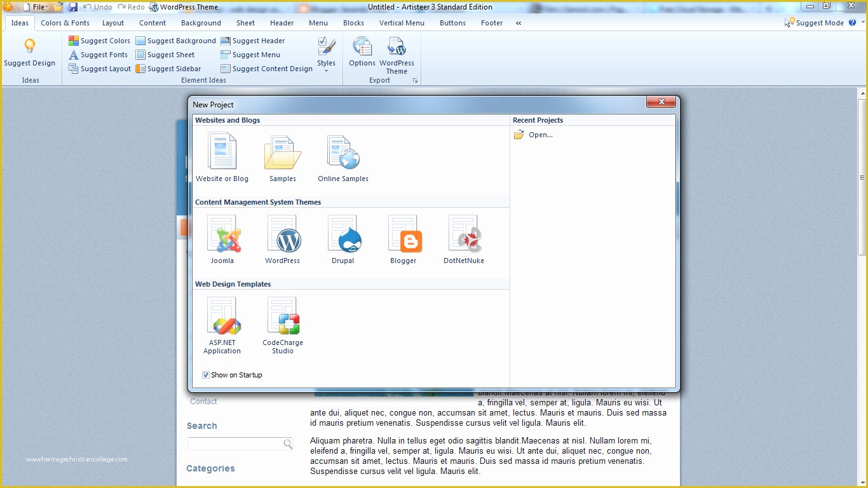Click Suggest Sheet in the ribbon
The height and width of the screenshot is (488, 868).
click(x=165, y=55)
